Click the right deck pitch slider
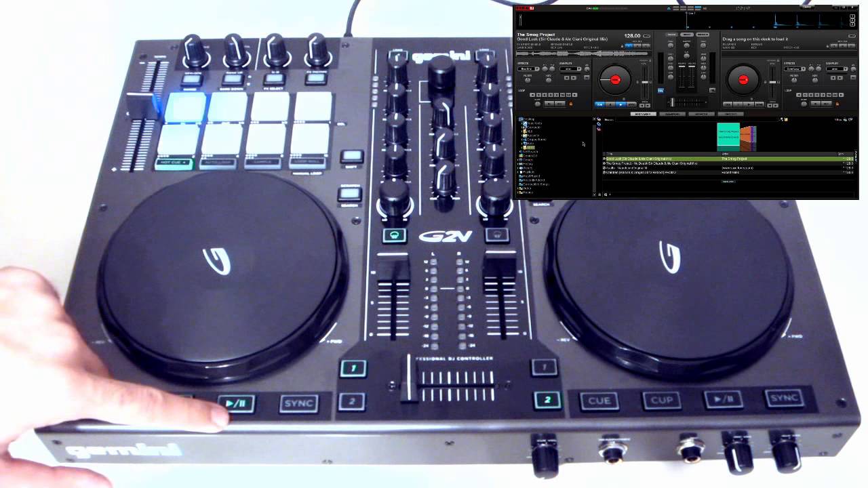This screenshot has width=868, height=488. tap(773, 81)
